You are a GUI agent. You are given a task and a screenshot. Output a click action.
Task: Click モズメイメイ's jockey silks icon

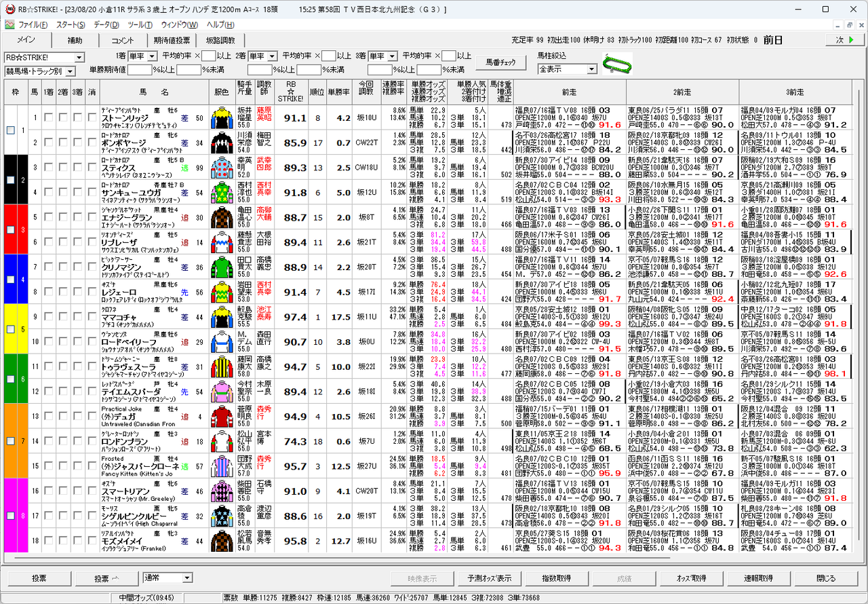222,540
